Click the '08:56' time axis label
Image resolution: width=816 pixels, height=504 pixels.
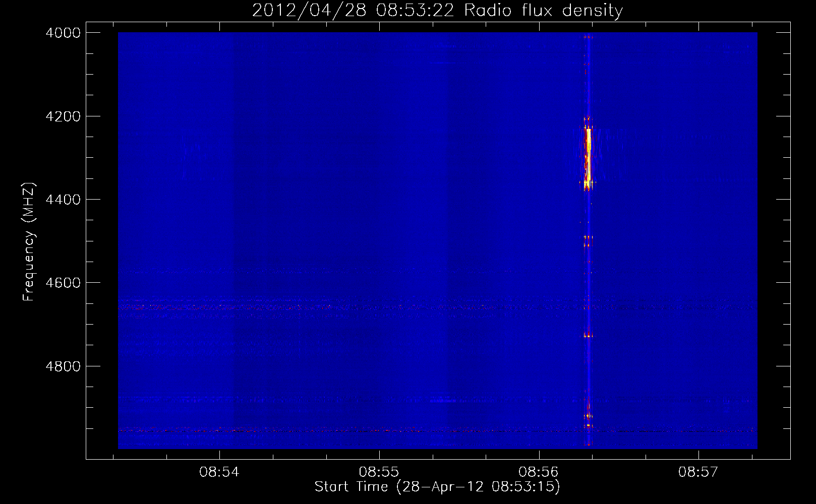coord(539,472)
